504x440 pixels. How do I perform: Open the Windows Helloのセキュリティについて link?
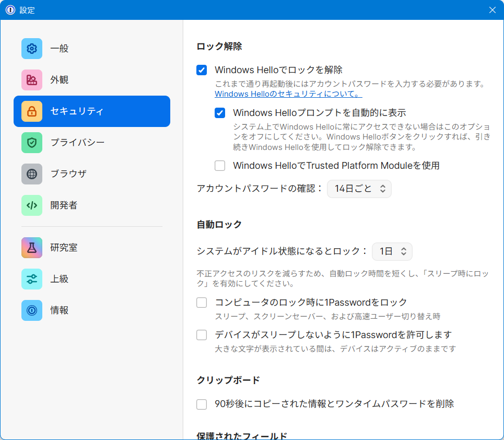288,94
